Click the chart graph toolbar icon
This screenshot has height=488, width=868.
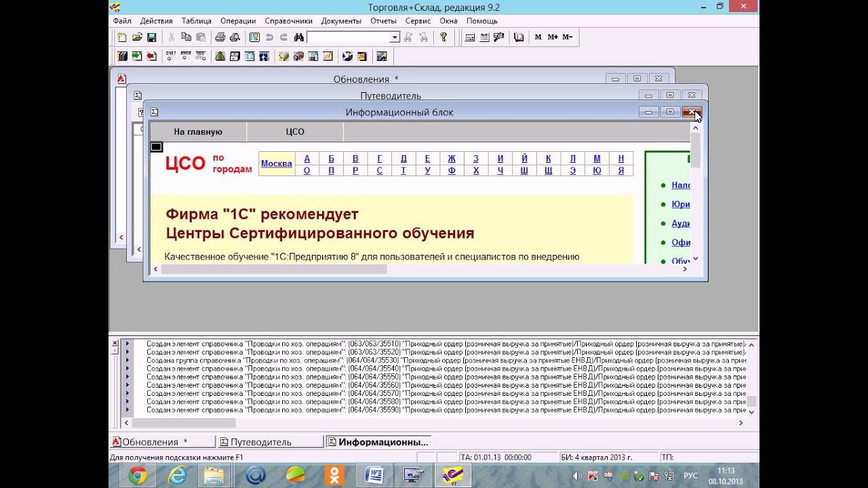point(328,56)
